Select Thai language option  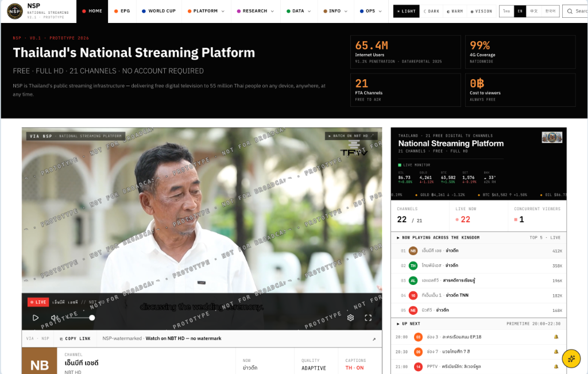point(506,11)
